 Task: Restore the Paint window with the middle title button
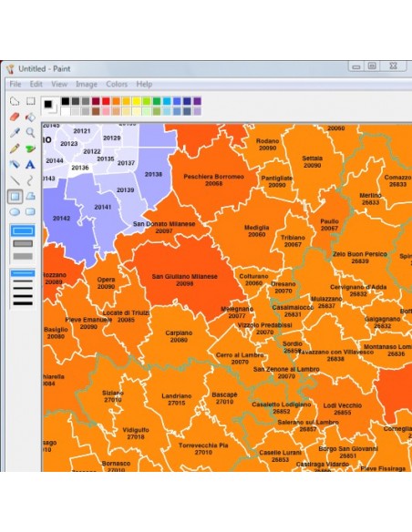(372, 66)
